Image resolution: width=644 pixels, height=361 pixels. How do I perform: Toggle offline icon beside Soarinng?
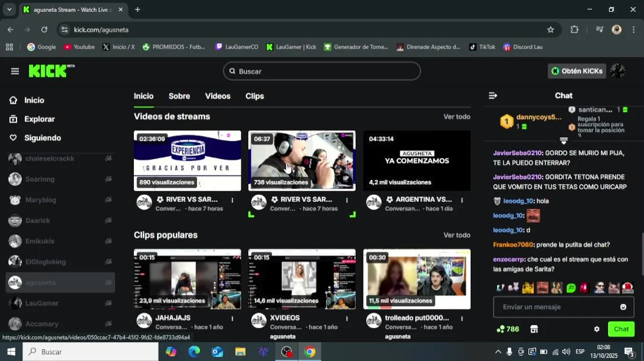tap(108, 179)
